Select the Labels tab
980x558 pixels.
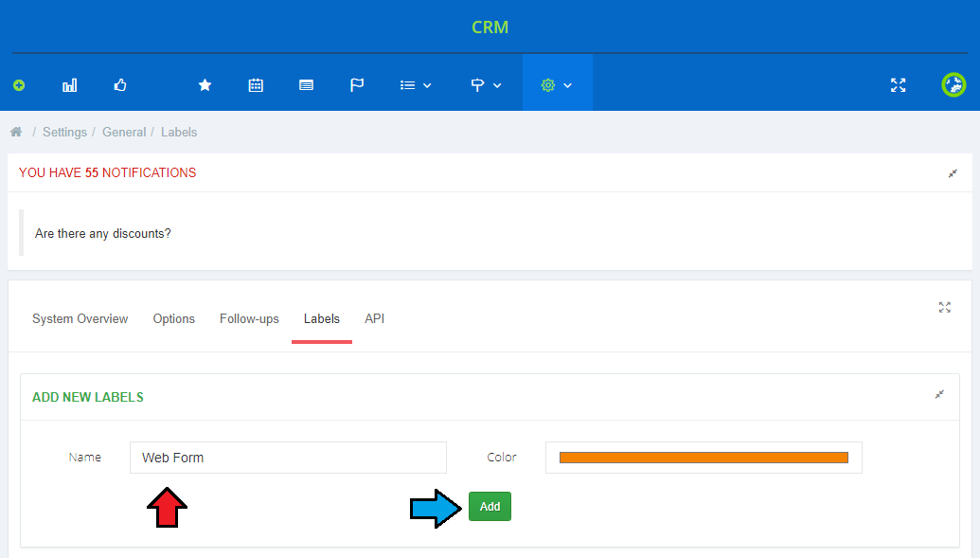[322, 319]
